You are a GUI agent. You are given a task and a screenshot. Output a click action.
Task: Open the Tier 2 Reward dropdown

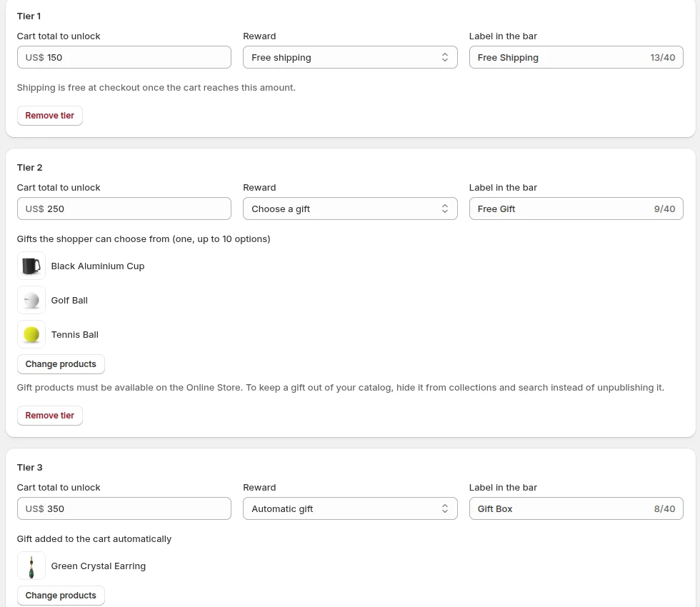[x=350, y=209]
